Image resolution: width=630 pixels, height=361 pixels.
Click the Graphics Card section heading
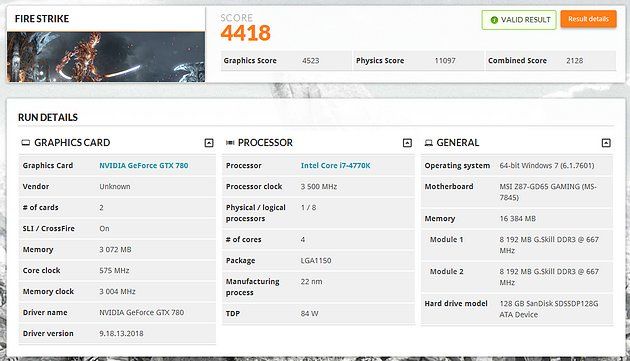pyautogui.click(x=72, y=143)
